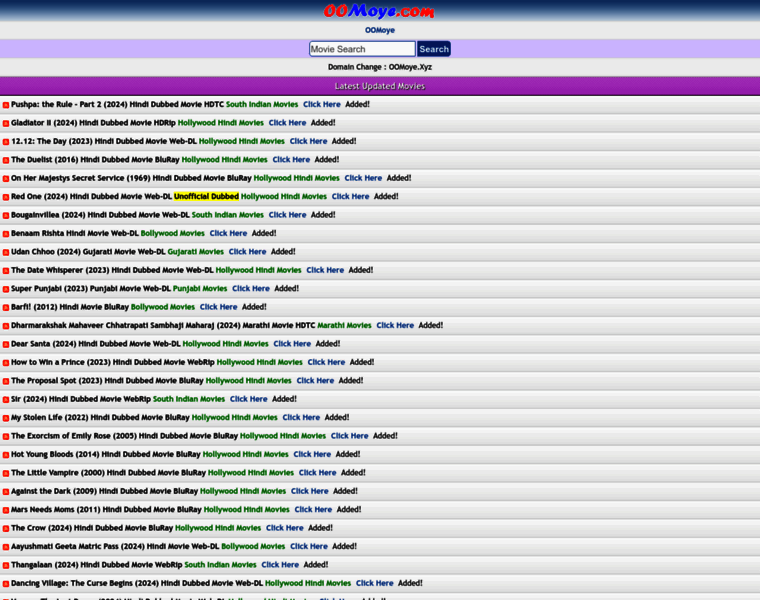
Task: Click the red bullet icon beside Super Punjabi
Action: 6,289
